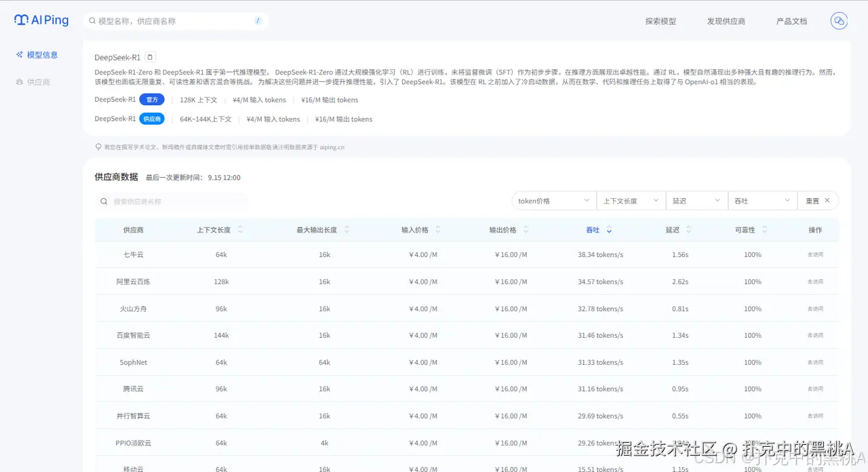
Task: Open 发现供应商 in the top navigation
Action: [x=726, y=21]
